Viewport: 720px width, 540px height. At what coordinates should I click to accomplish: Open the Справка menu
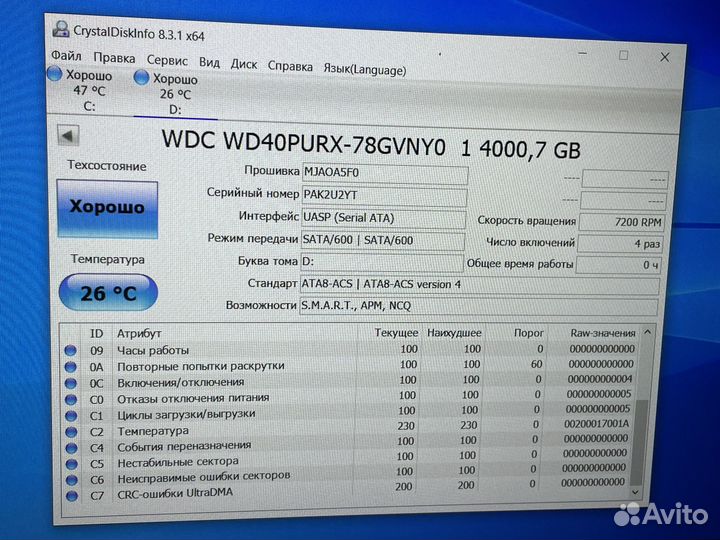290,67
